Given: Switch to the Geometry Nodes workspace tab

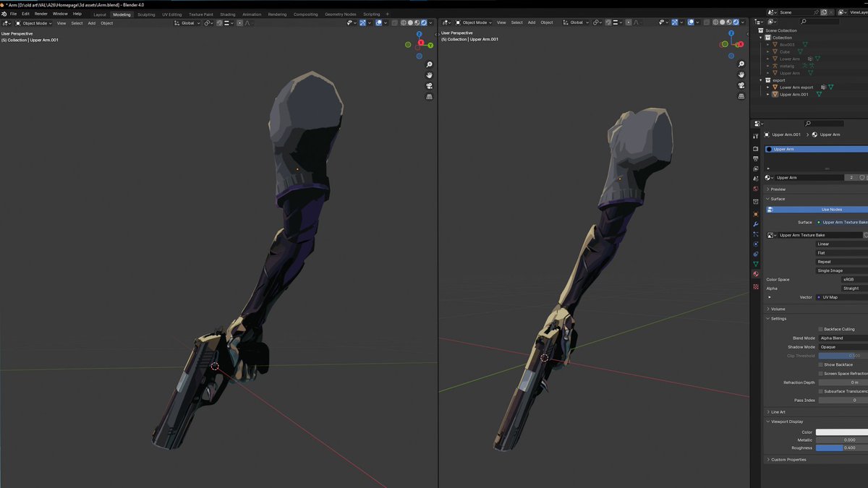Looking at the screenshot, I should (340, 14).
